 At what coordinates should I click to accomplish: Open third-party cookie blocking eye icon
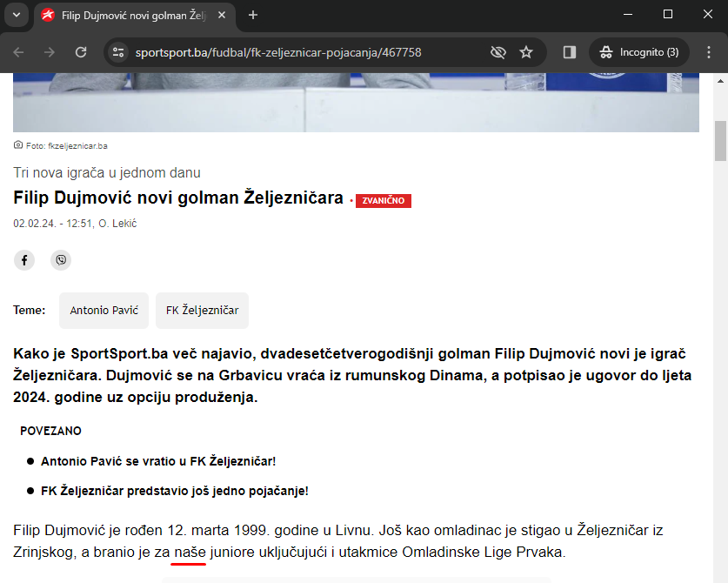coord(498,52)
